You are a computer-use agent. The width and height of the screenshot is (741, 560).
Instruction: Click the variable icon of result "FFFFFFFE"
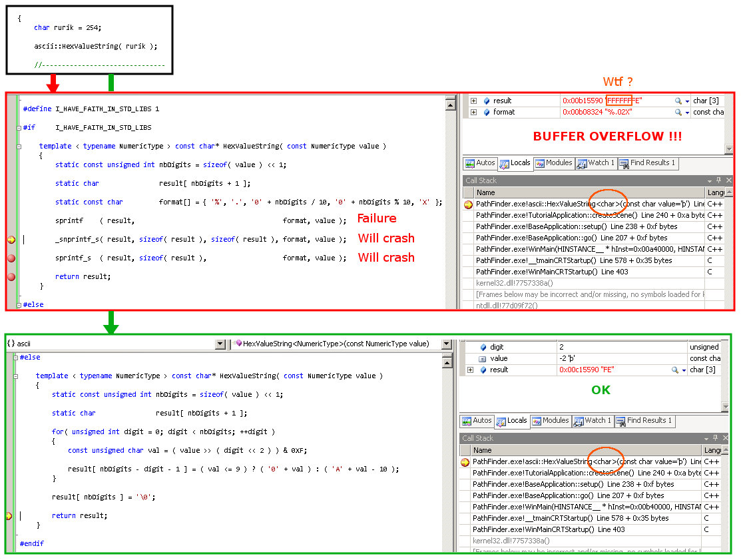click(x=487, y=101)
